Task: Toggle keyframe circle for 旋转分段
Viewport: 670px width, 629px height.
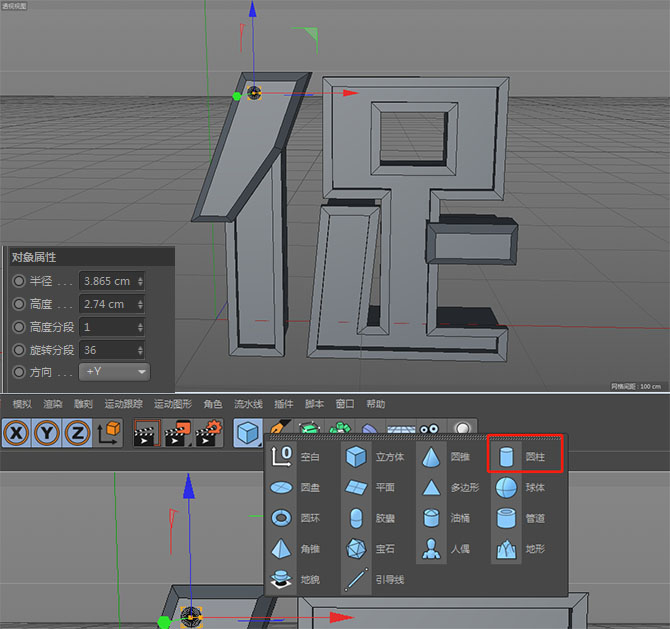Action: (x=19, y=350)
